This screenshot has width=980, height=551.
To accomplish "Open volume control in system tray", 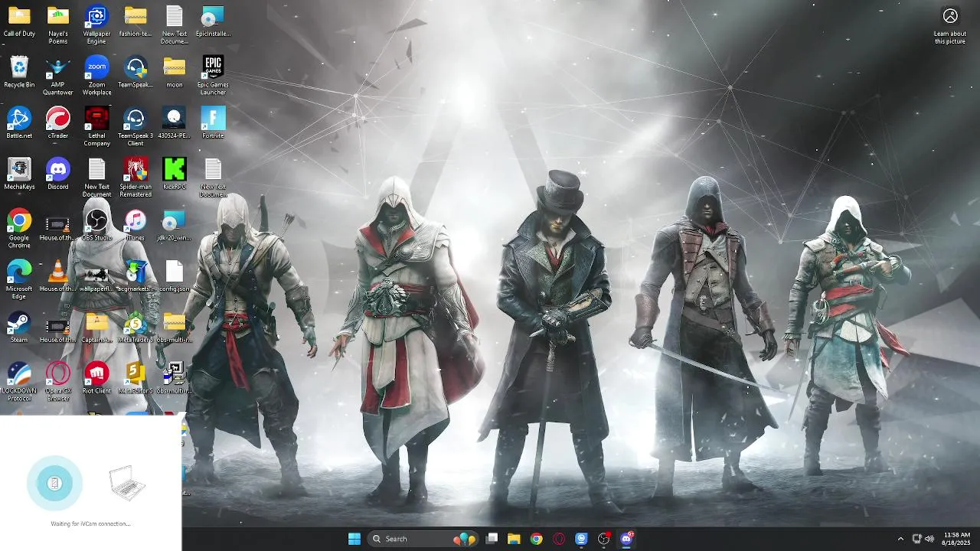I will coord(929,539).
